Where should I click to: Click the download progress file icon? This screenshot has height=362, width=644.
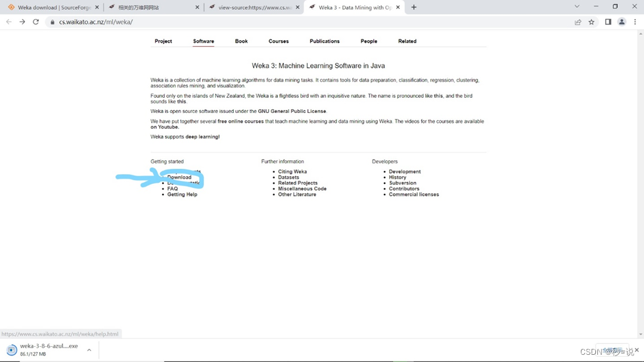pyautogui.click(x=12, y=350)
